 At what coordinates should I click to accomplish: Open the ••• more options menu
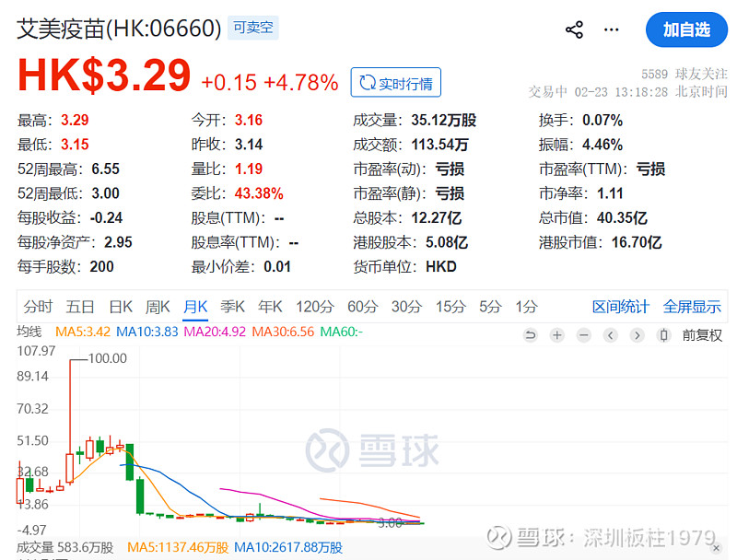point(611,30)
